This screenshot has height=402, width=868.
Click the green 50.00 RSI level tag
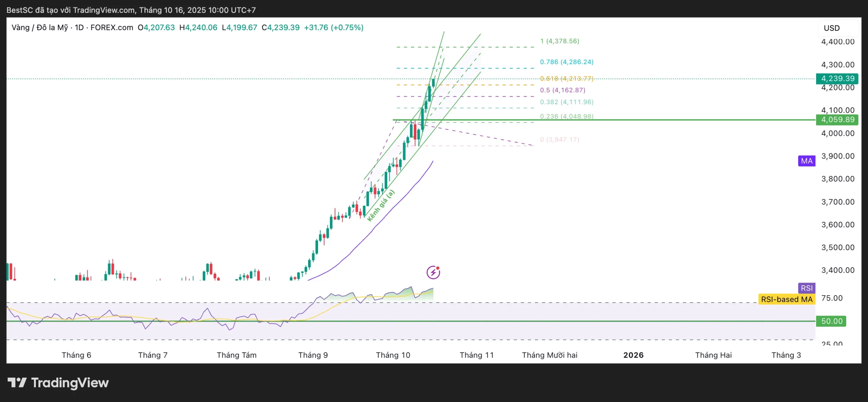(x=831, y=321)
